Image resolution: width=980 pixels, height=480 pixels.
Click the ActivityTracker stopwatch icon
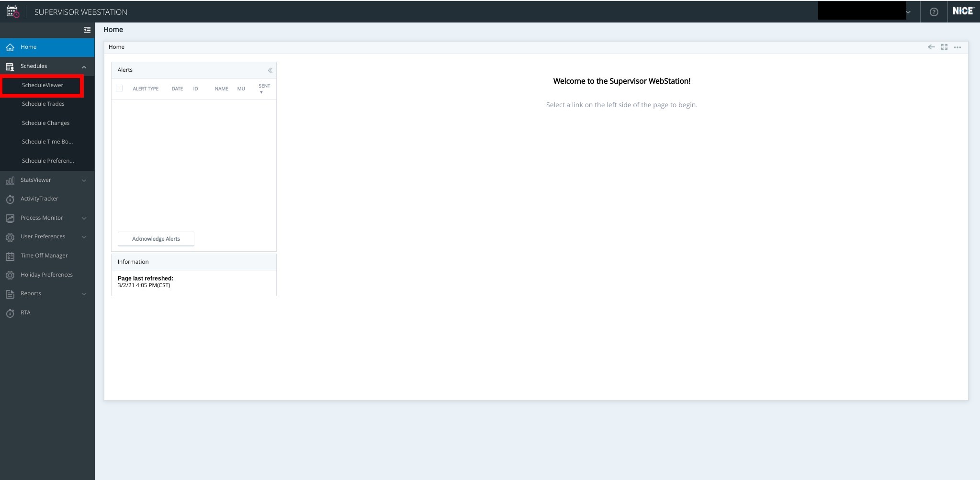[10, 199]
